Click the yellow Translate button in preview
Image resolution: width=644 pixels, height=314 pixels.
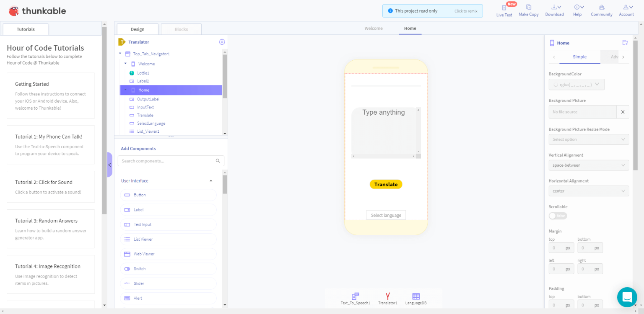(386, 184)
